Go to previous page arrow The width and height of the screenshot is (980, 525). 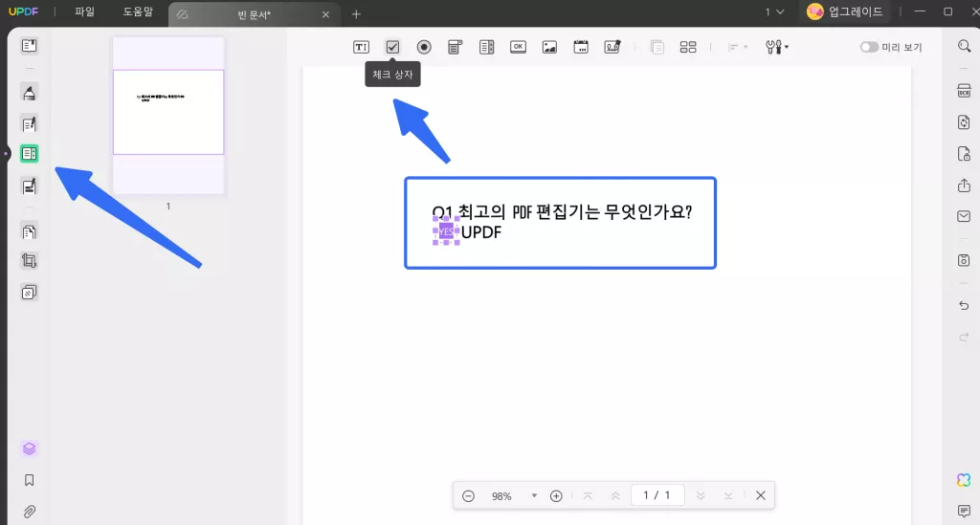pyautogui.click(x=615, y=495)
